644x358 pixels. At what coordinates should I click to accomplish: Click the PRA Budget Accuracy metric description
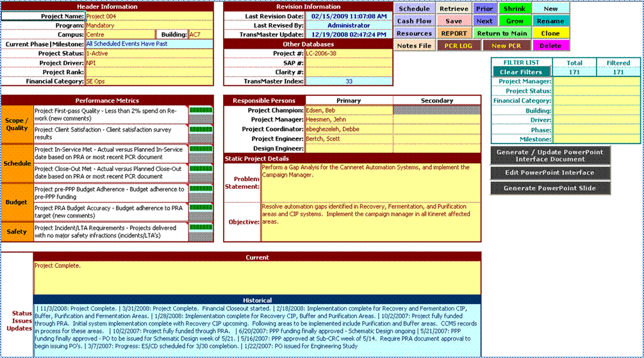(x=110, y=212)
